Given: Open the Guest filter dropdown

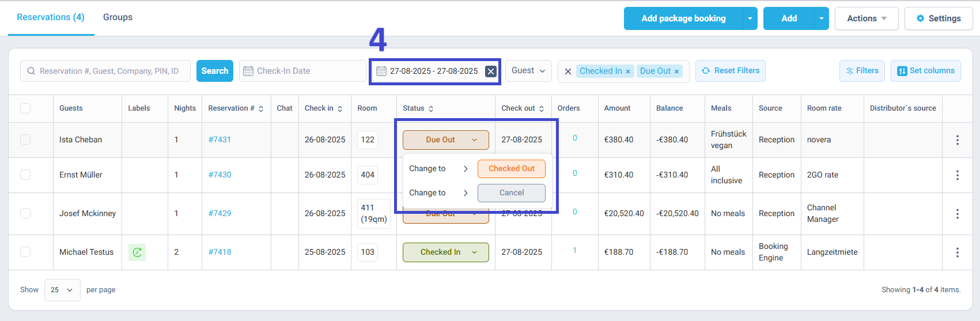Looking at the screenshot, I should 529,71.
